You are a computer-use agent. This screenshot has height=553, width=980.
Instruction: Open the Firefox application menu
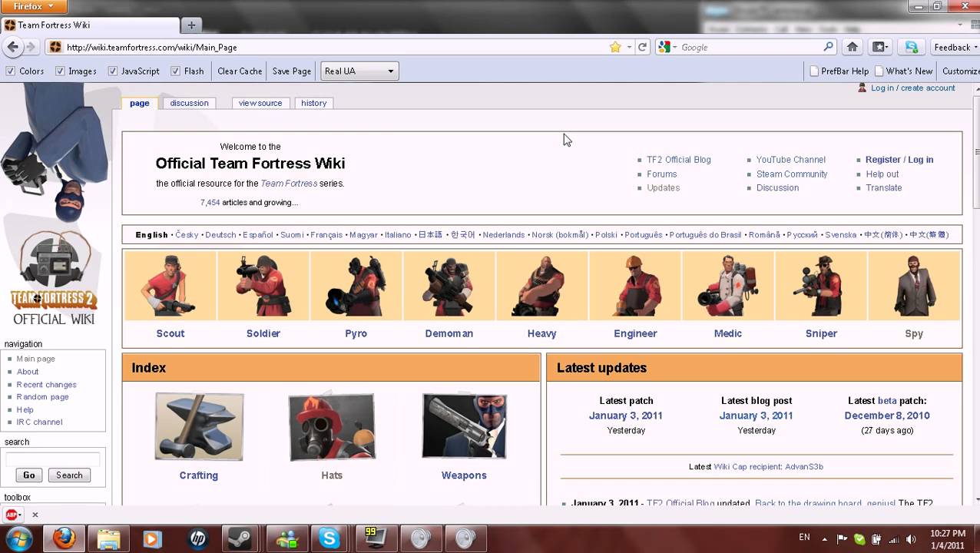pos(34,6)
